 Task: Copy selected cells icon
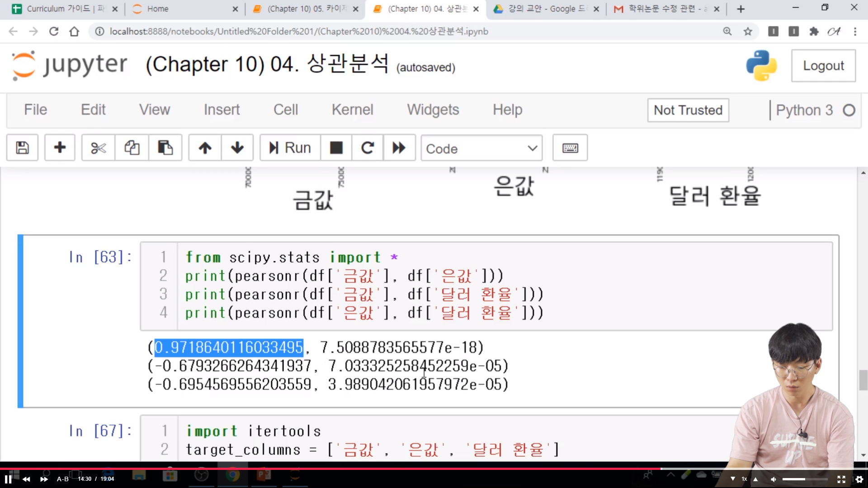tap(132, 148)
